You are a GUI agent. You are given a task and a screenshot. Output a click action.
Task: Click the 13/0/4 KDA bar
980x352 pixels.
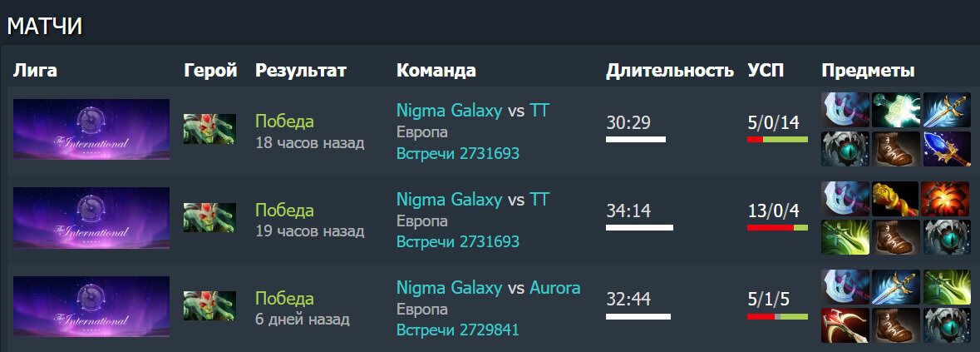coord(777,227)
